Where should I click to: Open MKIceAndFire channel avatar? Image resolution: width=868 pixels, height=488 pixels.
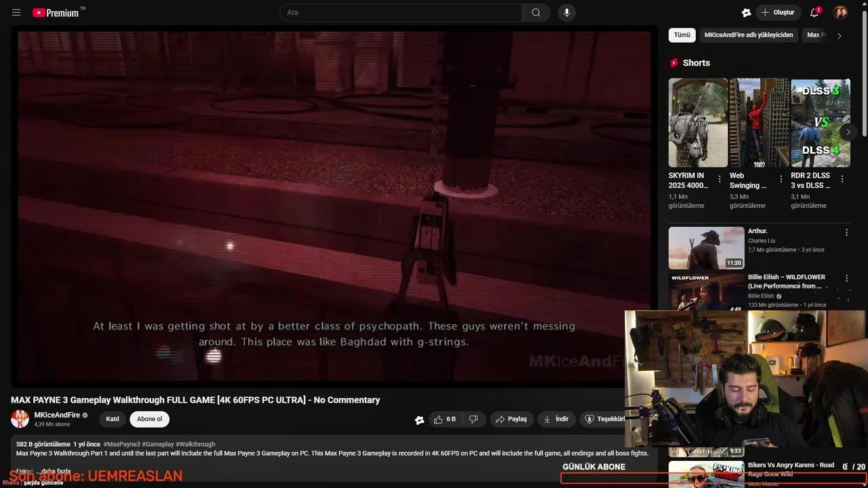click(x=20, y=419)
